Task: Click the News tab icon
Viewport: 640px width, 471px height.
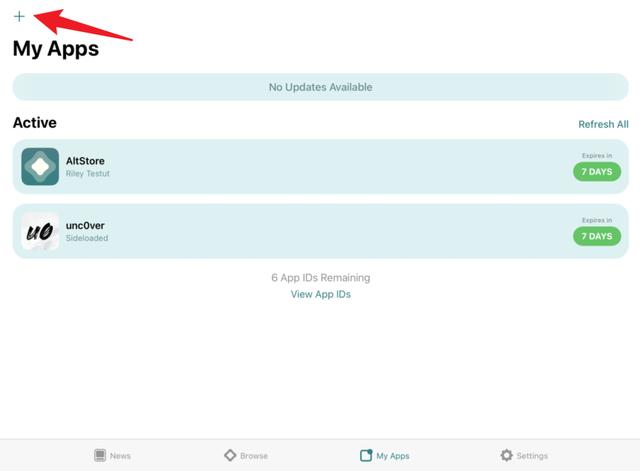Action: coord(100,455)
